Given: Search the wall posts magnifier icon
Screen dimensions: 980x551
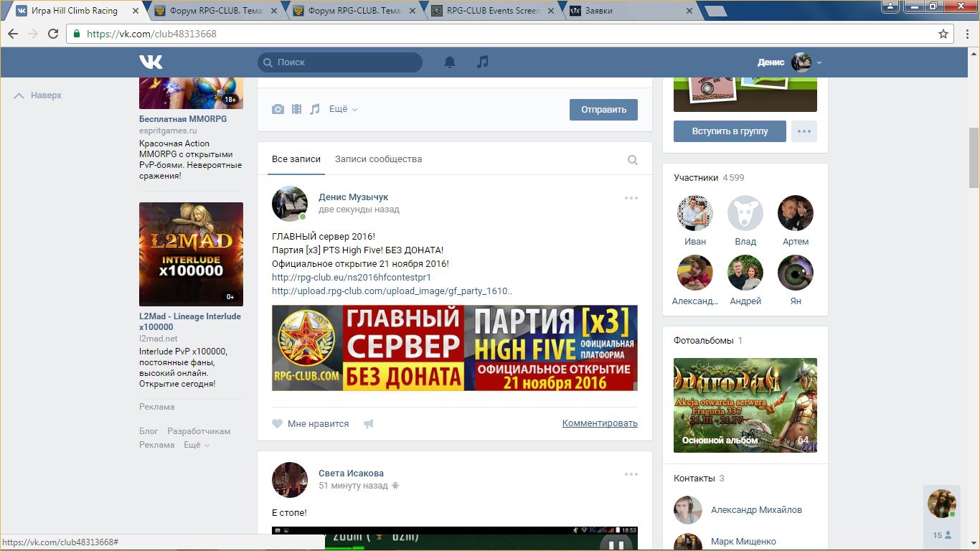Looking at the screenshot, I should point(633,160).
